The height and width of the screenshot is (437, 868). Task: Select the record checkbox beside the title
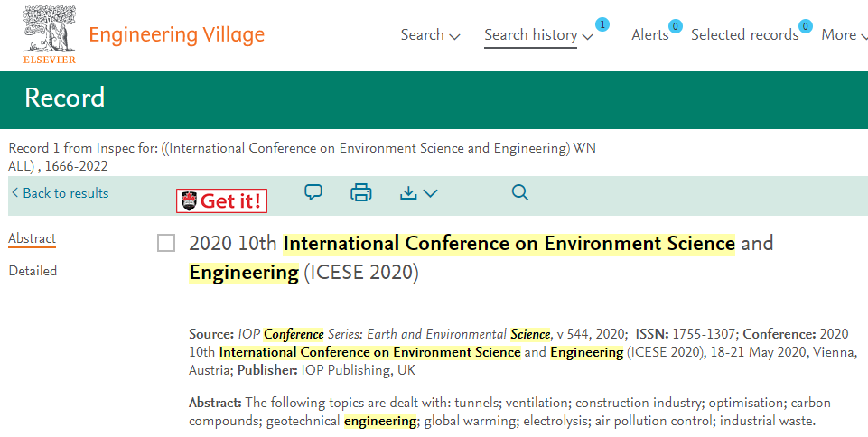(166, 243)
